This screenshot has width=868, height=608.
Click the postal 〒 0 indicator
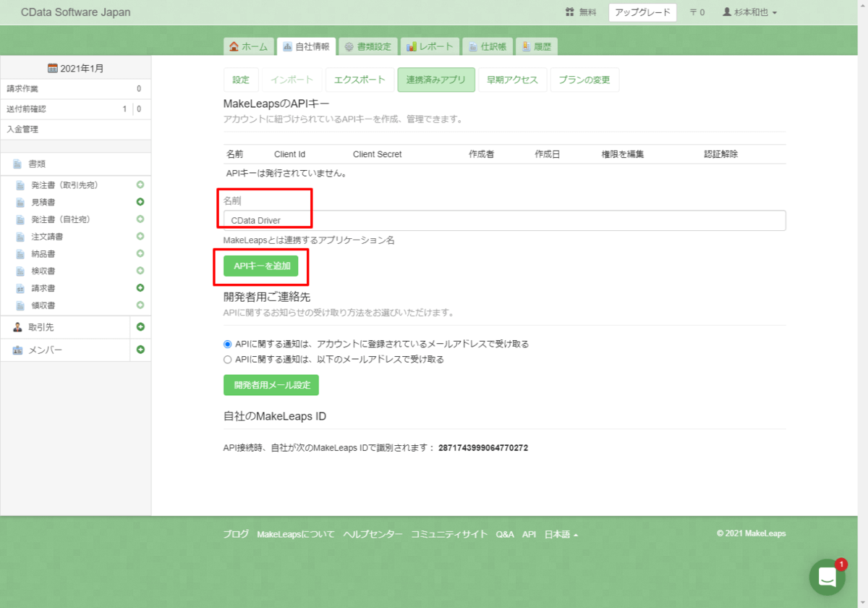pos(697,12)
